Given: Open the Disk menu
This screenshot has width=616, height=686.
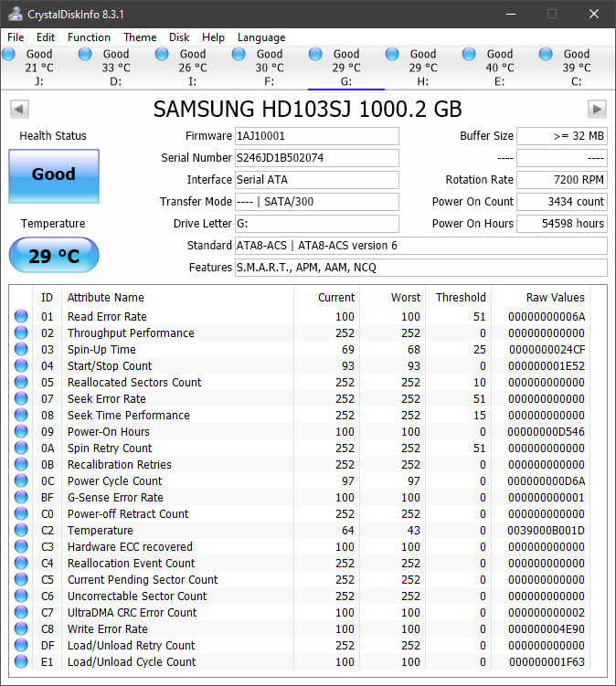Looking at the screenshot, I should click(179, 37).
